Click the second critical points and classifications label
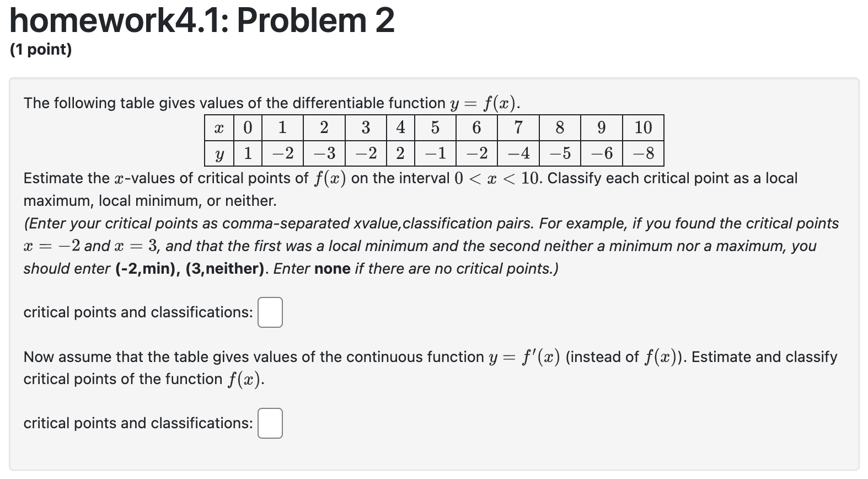 (138, 424)
